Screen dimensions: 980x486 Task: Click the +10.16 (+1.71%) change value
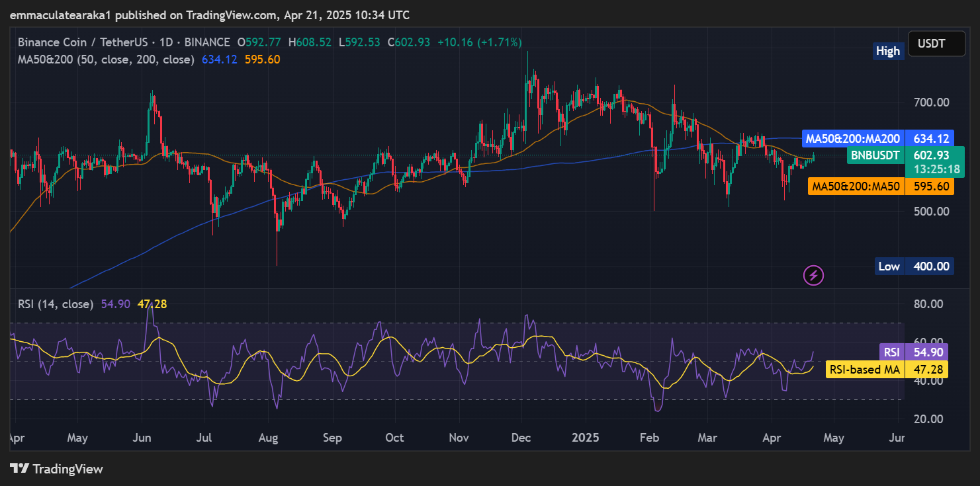click(478, 42)
